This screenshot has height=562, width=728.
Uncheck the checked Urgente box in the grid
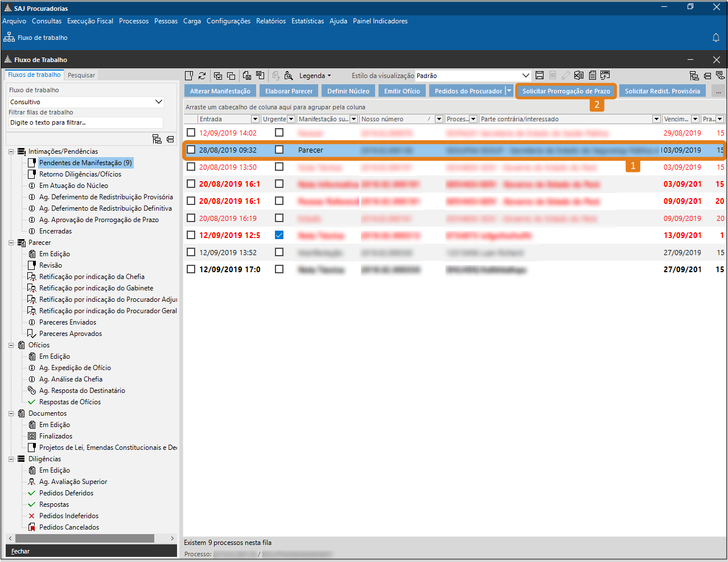coord(279,235)
